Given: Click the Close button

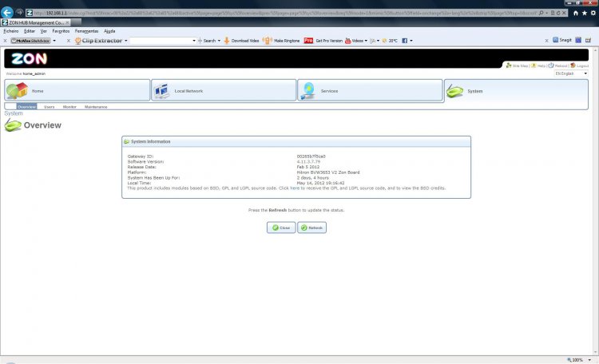Looking at the screenshot, I should (x=281, y=227).
